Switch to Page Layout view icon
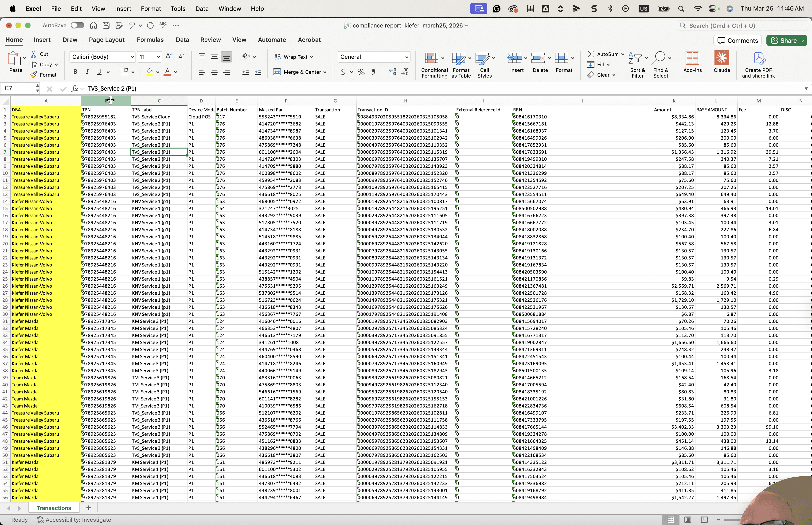Viewport: 812px width, 525px height. tap(688, 520)
